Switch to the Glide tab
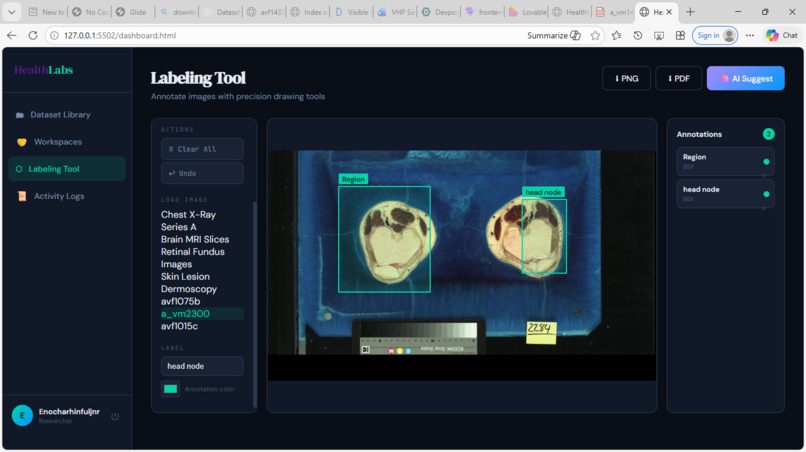Image resolution: width=806 pixels, height=452 pixels. pyautogui.click(x=132, y=12)
